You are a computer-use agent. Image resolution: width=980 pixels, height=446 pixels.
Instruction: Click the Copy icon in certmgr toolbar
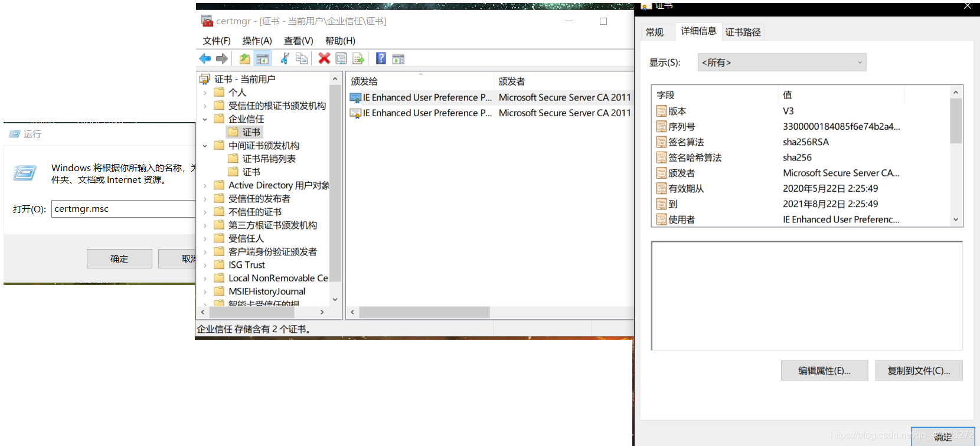pos(302,58)
